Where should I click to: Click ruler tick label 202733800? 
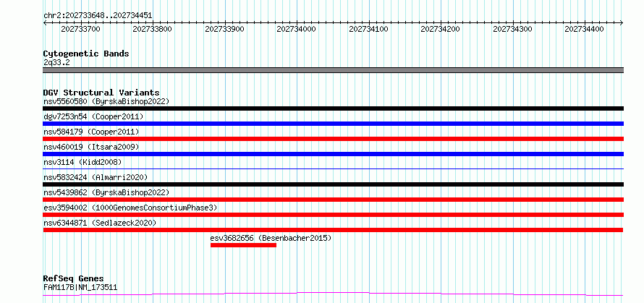tap(153, 29)
